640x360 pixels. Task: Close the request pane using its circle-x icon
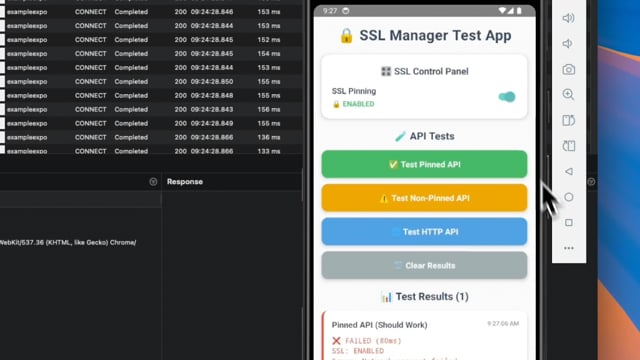coord(153,182)
